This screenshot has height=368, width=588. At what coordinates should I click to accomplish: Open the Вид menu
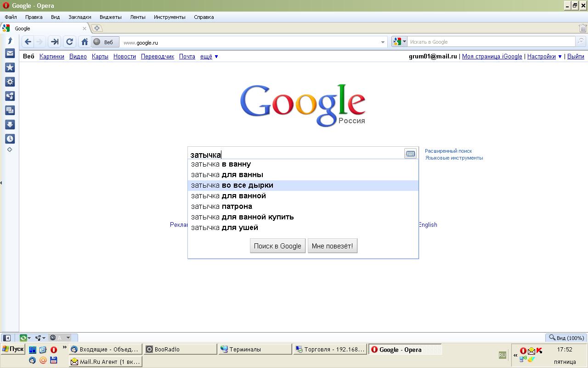(55, 17)
